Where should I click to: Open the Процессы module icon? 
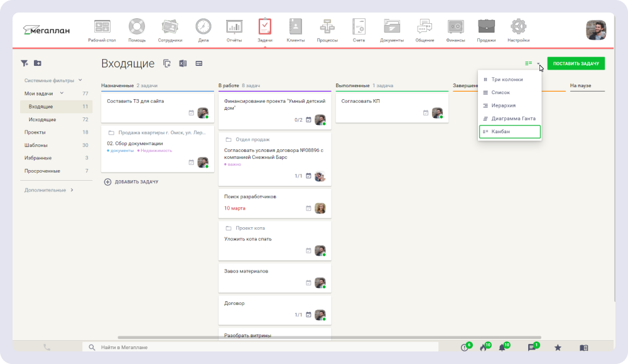pos(327,28)
